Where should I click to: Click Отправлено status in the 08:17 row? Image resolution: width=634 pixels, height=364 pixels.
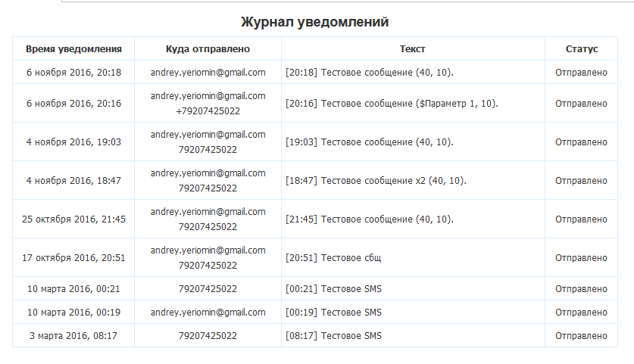pos(581,336)
